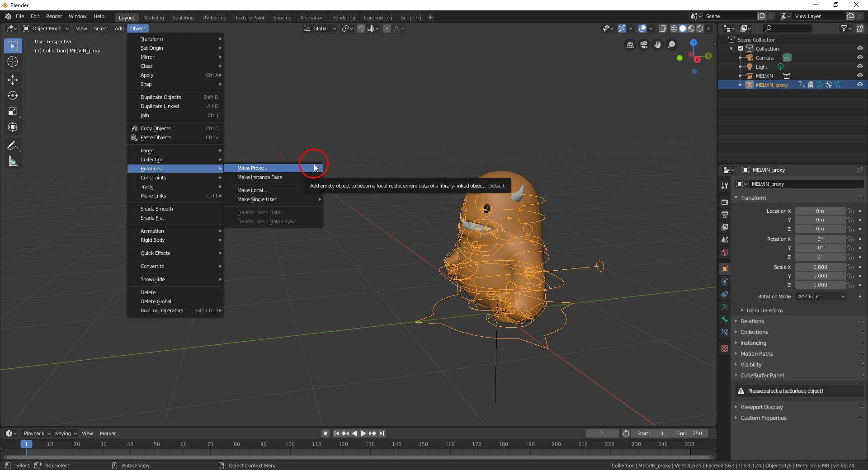Select the Move tool

click(x=13, y=80)
